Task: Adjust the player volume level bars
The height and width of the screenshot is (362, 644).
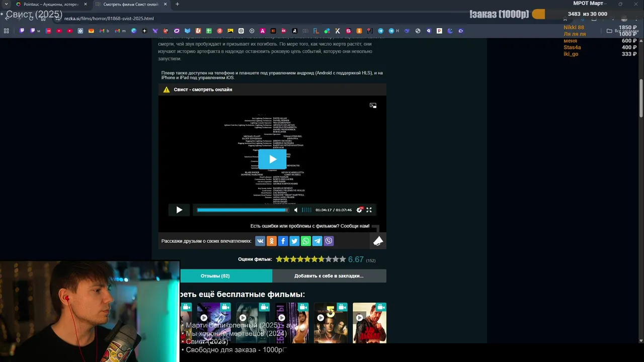Action: pos(306,210)
